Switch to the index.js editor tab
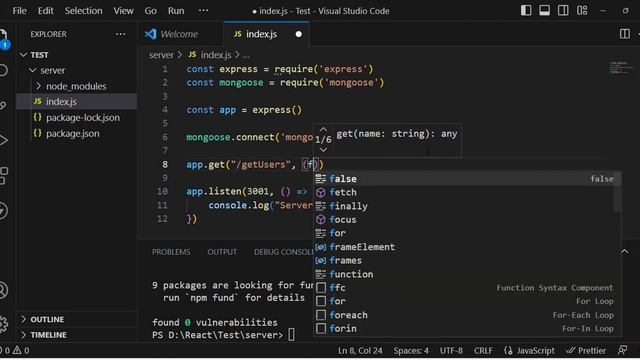The height and width of the screenshot is (360, 640). (x=266, y=34)
